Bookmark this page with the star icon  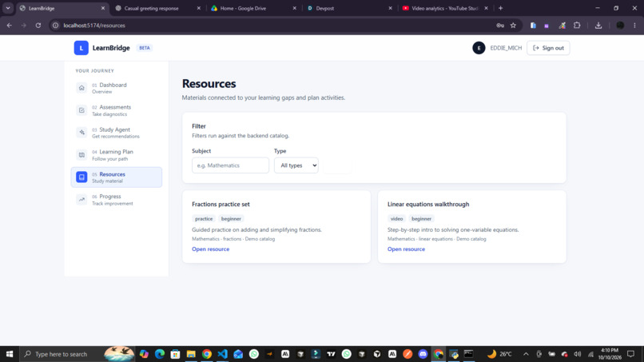513,25
